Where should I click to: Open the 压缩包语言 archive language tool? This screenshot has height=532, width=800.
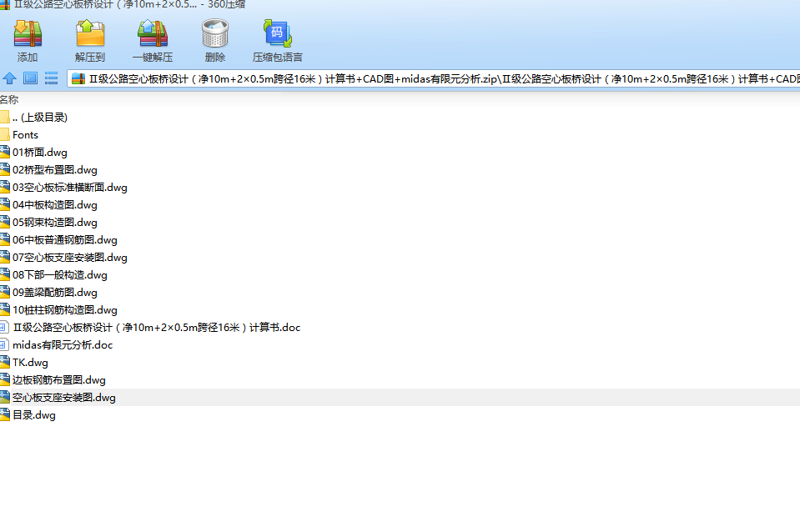pyautogui.click(x=277, y=33)
